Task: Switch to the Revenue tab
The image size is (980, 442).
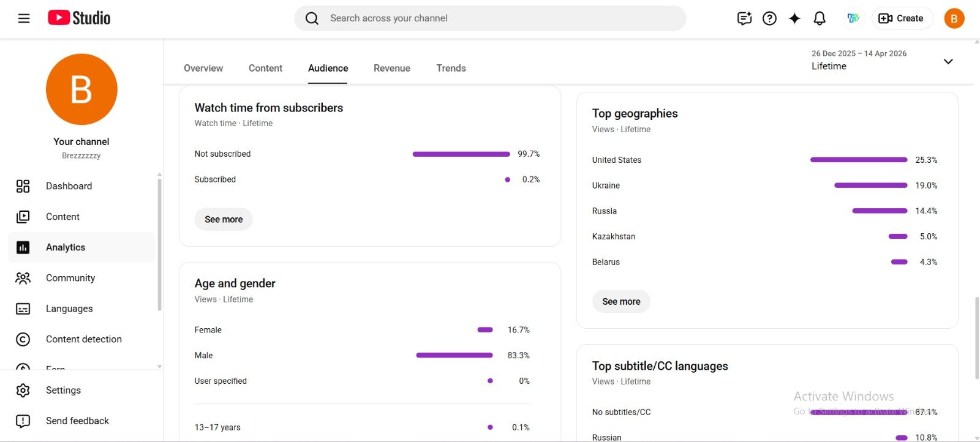Action: coord(391,68)
